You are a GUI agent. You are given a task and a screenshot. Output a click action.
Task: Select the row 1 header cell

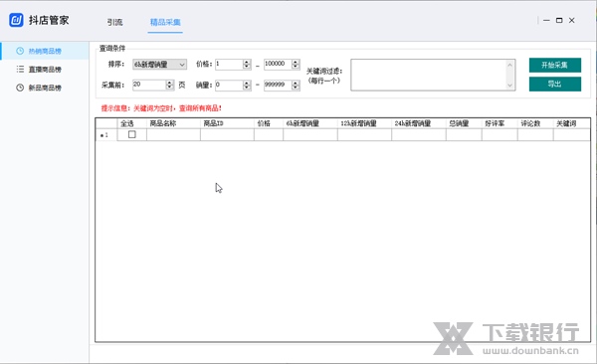point(106,135)
